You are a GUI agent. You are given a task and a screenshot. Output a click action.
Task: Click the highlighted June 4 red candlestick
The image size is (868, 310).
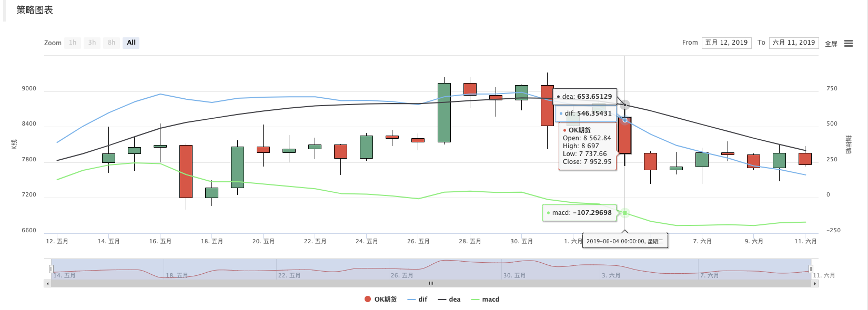(x=624, y=136)
